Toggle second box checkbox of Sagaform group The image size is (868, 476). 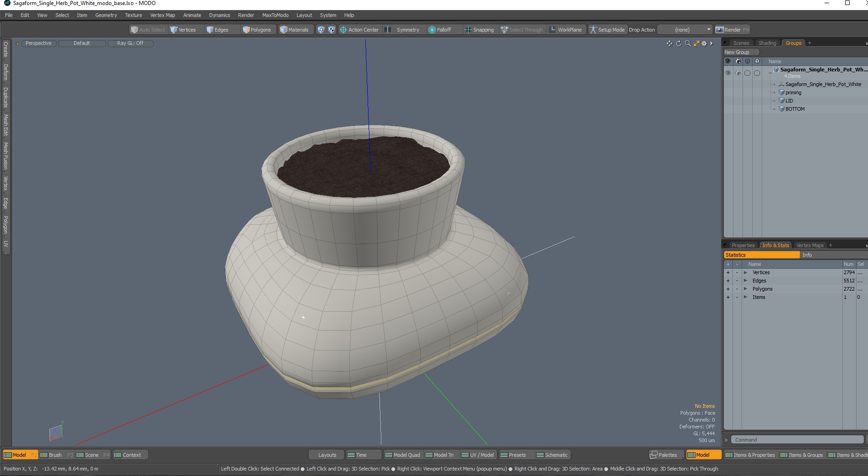click(x=757, y=73)
